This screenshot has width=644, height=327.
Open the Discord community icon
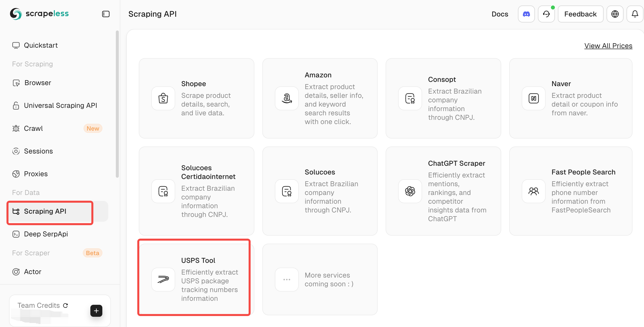(x=526, y=14)
